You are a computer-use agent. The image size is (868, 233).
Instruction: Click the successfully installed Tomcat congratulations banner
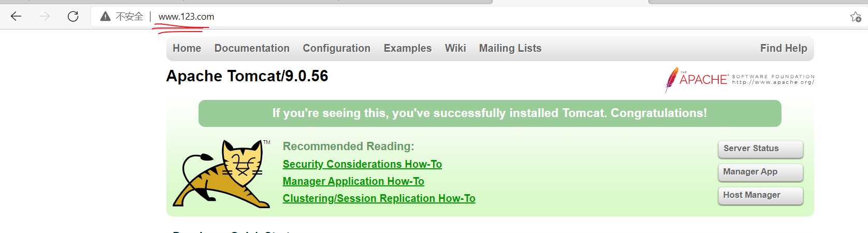point(490,113)
